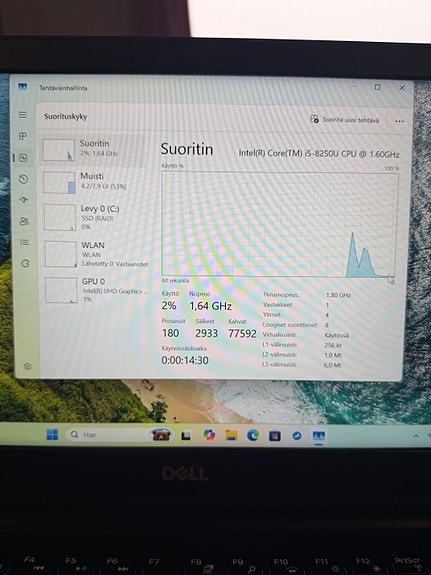Launch Copilot from the taskbar
The width and height of the screenshot is (431, 575).
point(209,435)
